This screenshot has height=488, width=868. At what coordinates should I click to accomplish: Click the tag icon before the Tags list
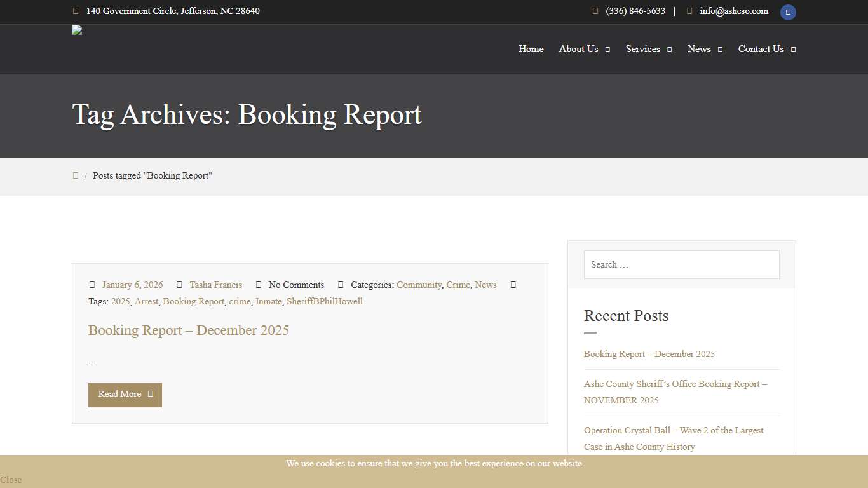(x=513, y=285)
